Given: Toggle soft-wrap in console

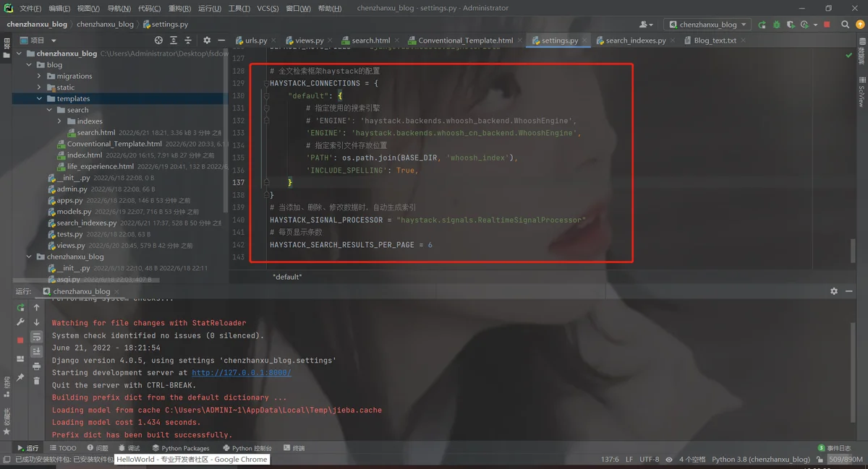Looking at the screenshot, I should [36, 337].
